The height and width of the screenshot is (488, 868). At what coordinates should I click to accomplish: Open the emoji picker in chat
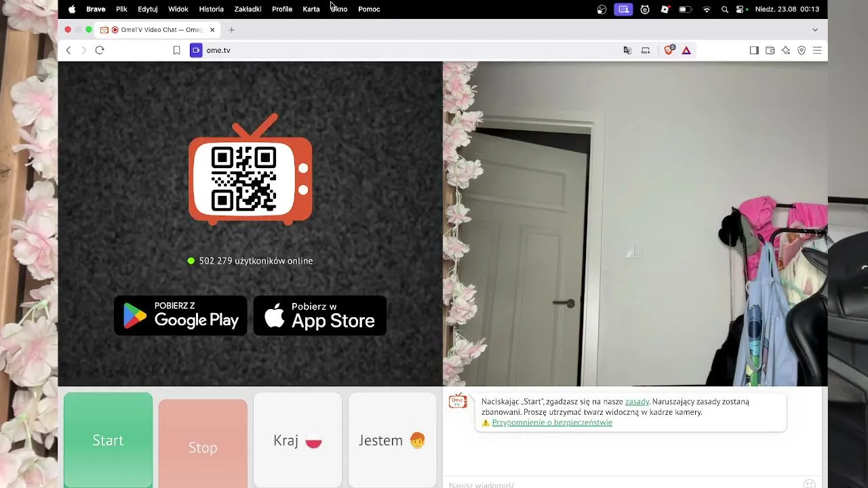click(x=809, y=484)
